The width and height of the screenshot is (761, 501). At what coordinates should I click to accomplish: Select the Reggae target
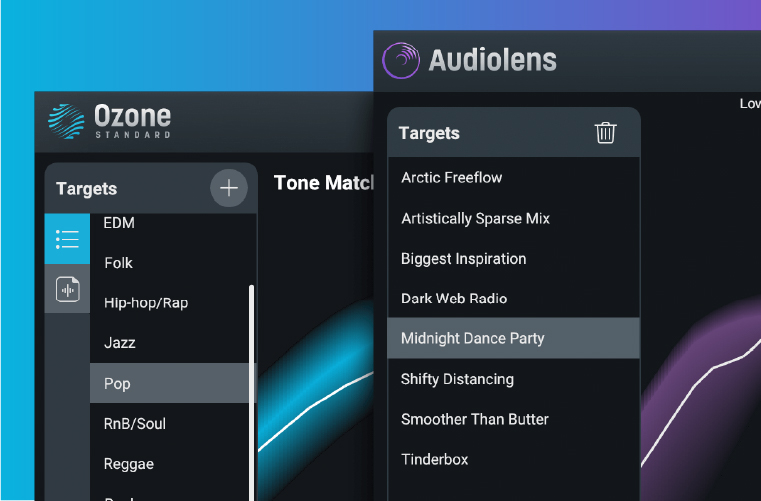pyautogui.click(x=129, y=464)
